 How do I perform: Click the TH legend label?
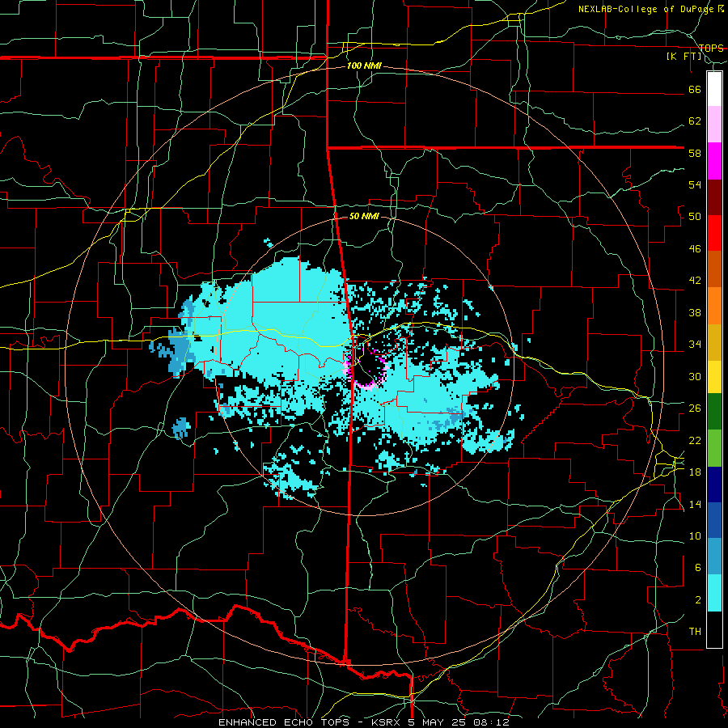click(695, 632)
